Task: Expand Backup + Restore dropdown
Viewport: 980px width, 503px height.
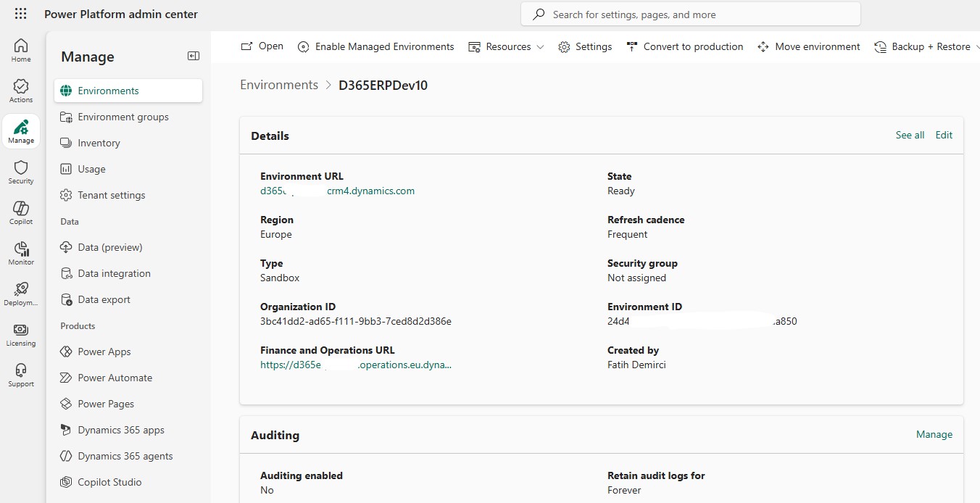Action: [x=926, y=46]
